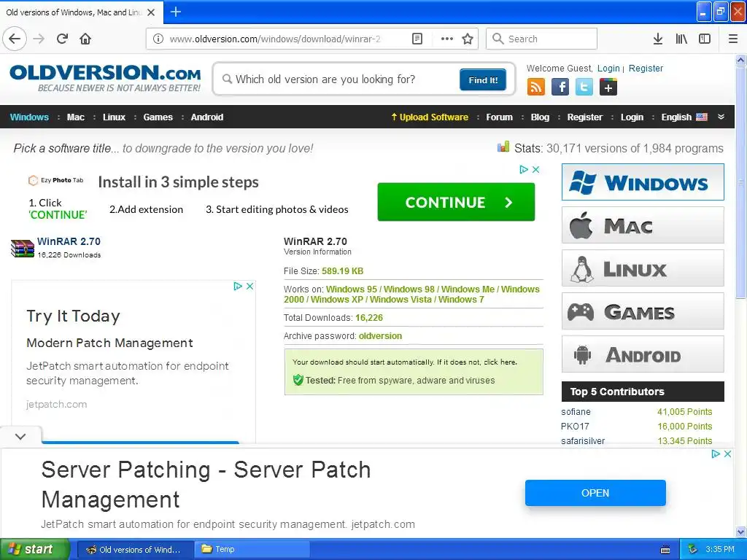Close the bottom Server Patching ad
The width and height of the screenshot is (747, 560).
click(727, 454)
